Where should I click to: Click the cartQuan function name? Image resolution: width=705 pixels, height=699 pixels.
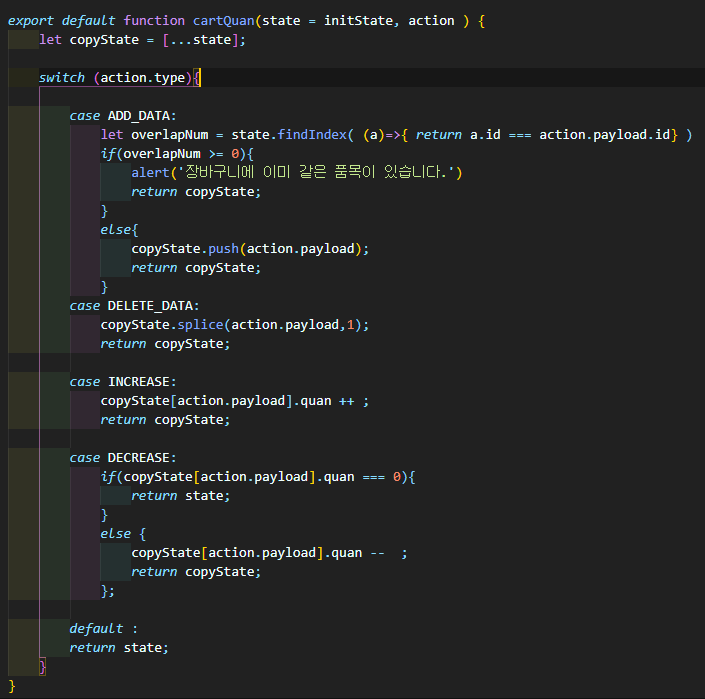pos(223,21)
